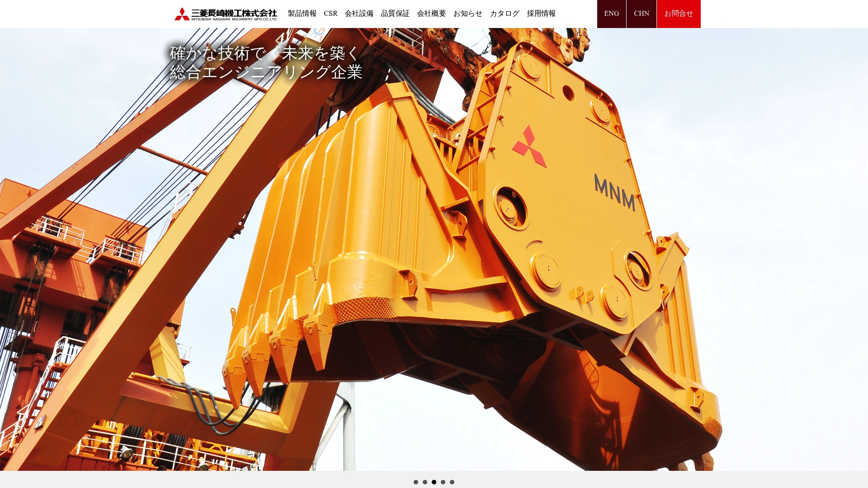Open the 会社設備 menu item
The height and width of the screenshot is (488, 868).
point(359,14)
